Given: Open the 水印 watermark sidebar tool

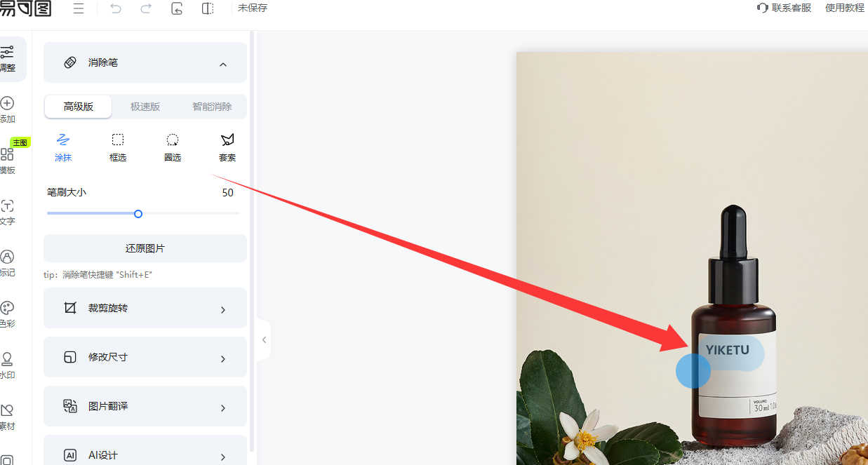Looking at the screenshot, I should click(x=7, y=366).
